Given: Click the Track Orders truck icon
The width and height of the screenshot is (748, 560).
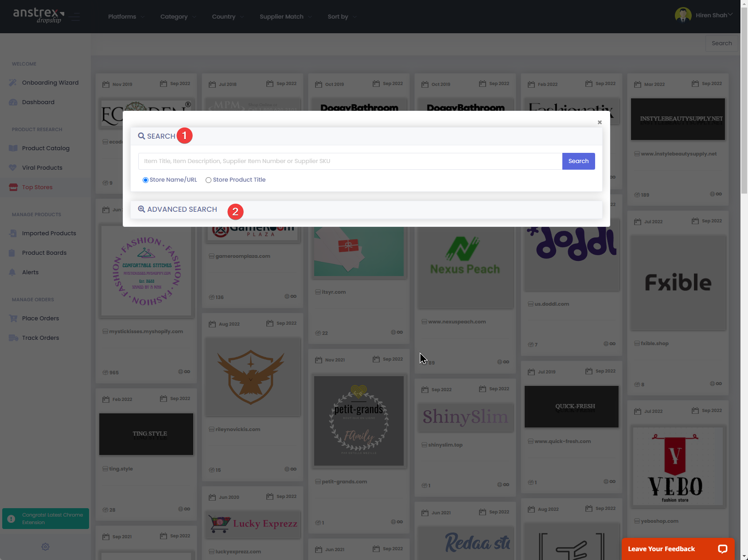Looking at the screenshot, I should (x=13, y=338).
